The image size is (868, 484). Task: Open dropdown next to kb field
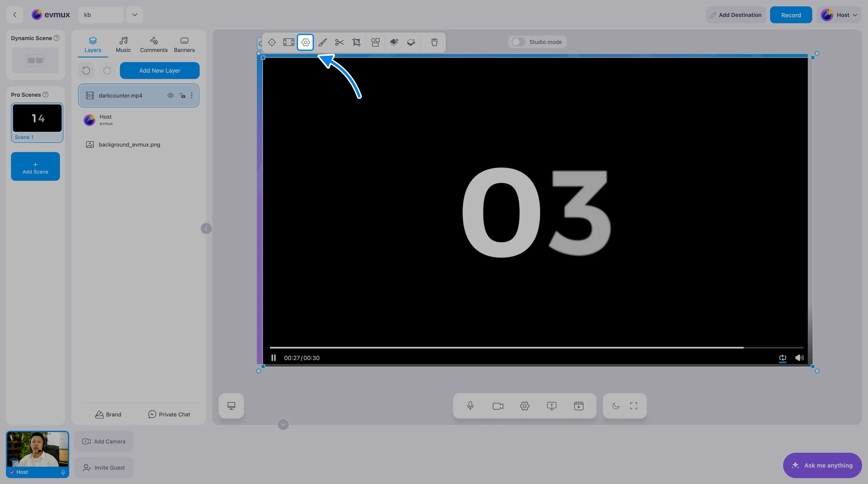tap(134, 15)
